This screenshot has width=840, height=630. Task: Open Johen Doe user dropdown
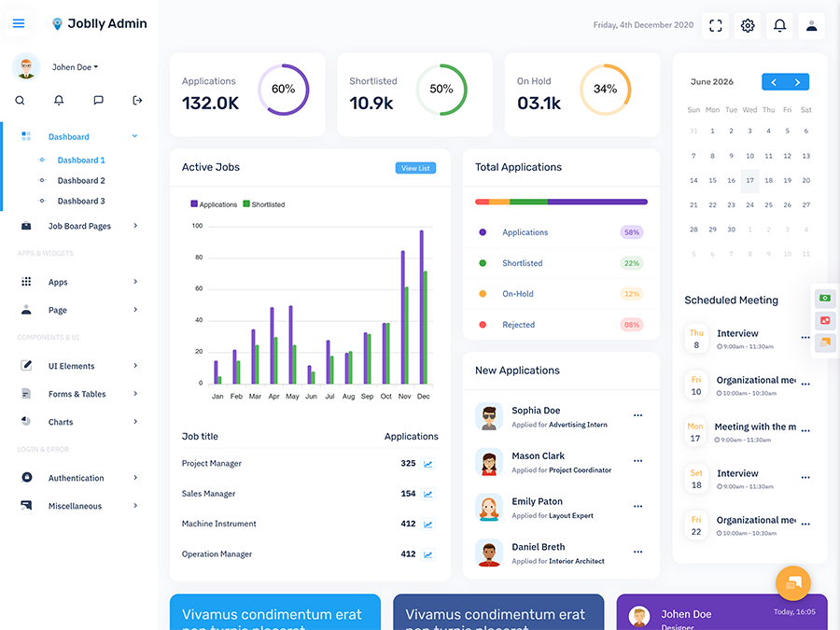pyautogui.click(x=75, y=67)
